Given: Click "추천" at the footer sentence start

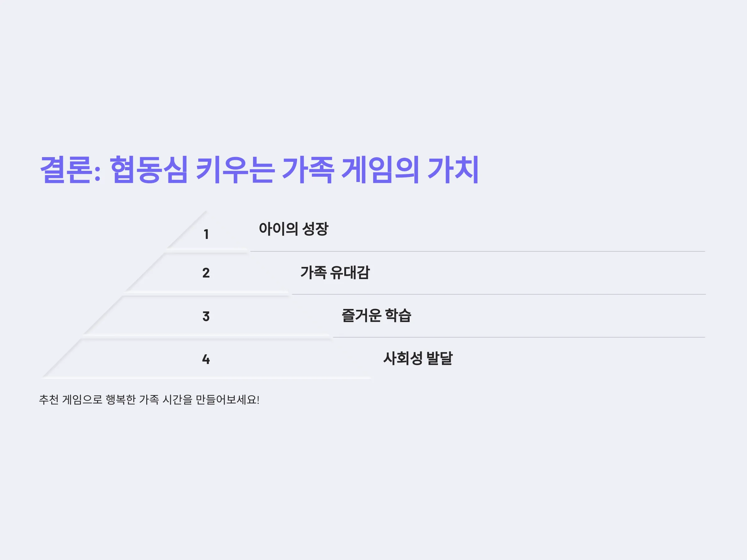Looking at the screenshot, I should pyautogui.click(x=49, y=400).
